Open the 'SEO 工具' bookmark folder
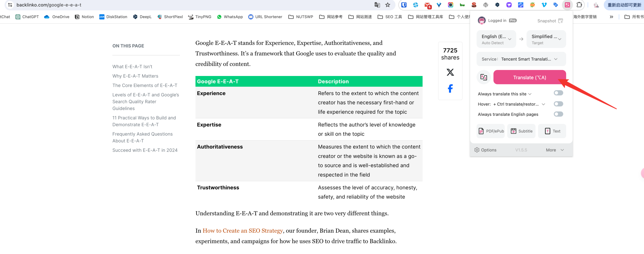 click(x=390, y=17)
